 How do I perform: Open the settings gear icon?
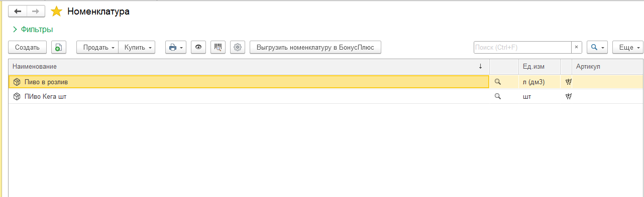[x=238, y=47]
